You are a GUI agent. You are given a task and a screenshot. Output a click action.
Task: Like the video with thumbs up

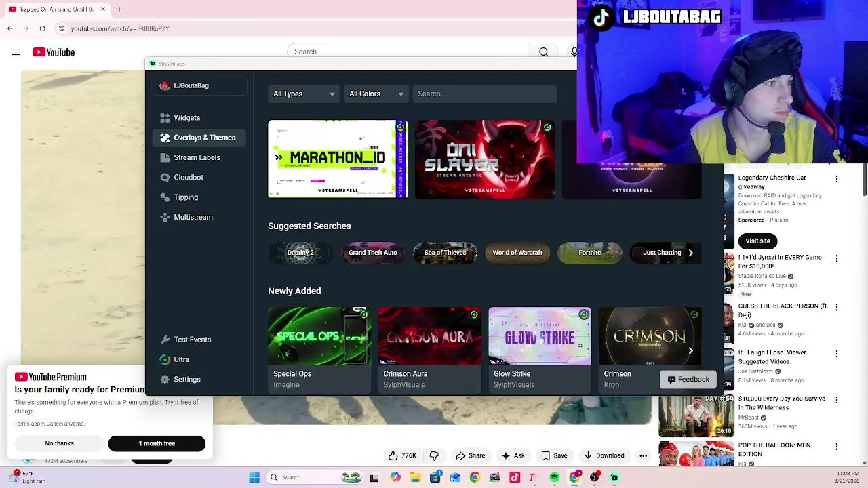click(x=402, y=455)
